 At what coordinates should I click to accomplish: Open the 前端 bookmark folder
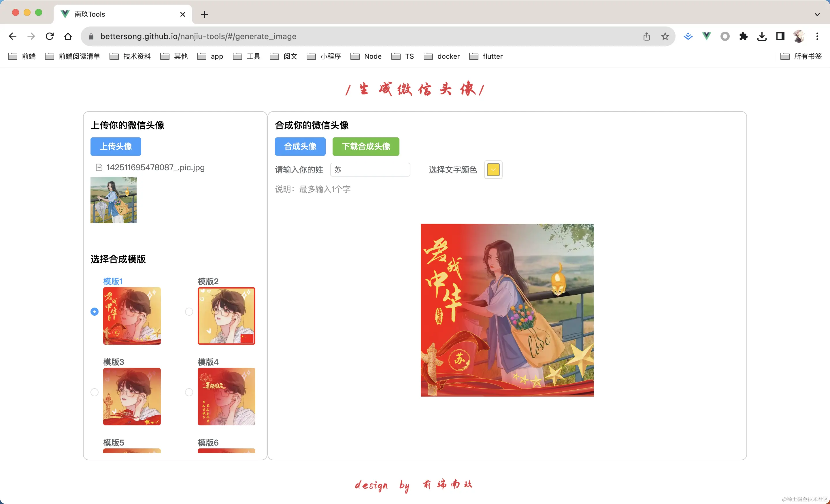click(x=22, y=56)
